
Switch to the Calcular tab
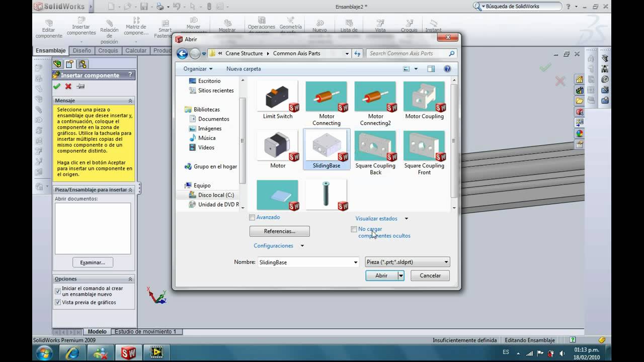(x=136, y=51)
